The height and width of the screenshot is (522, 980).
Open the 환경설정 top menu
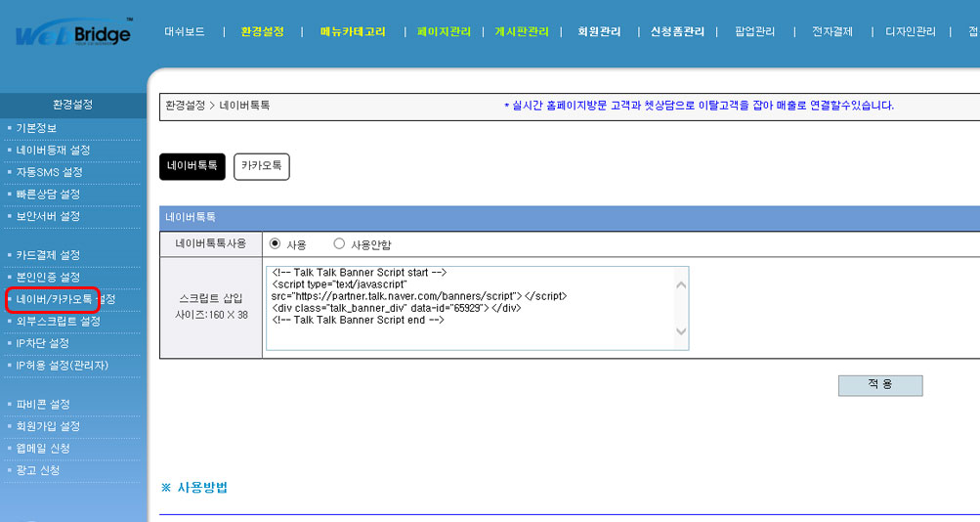point(263,31)
